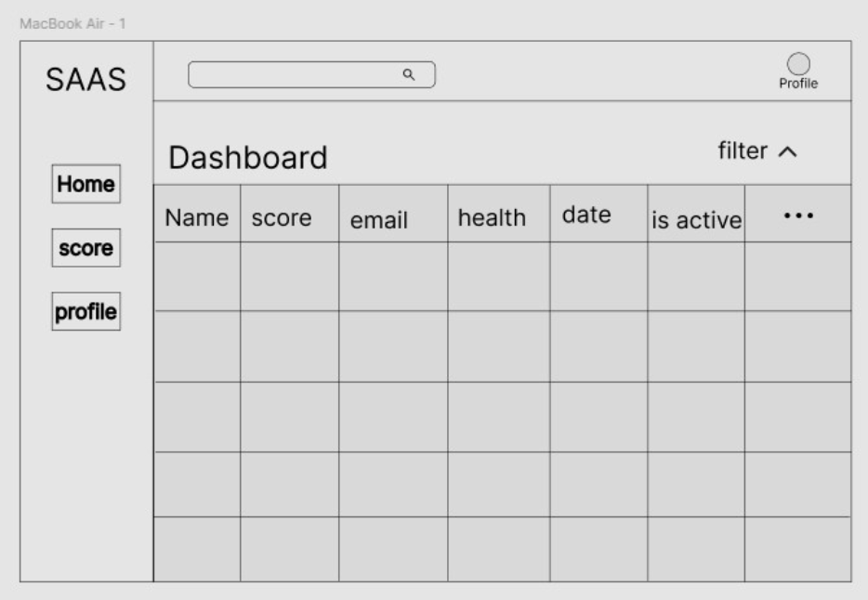Viewport: 868px width, 600px height.
Task: Select the health column header
Action: 492,217
